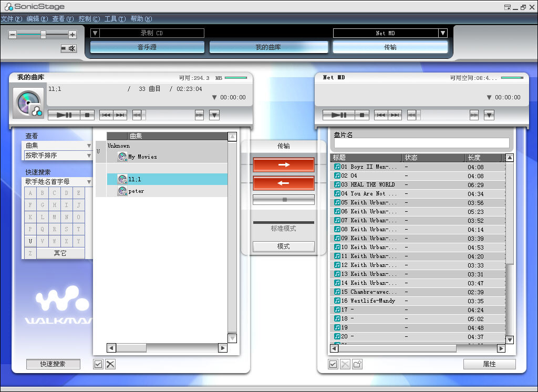The height and width of the screenshot is (392, 538).
Task: Click the 模式 button
Action: coord(283,246)
